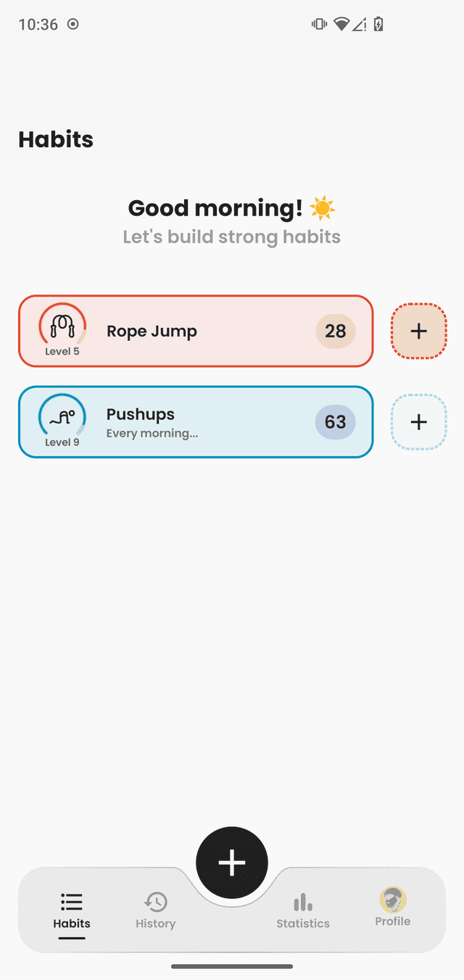Tap the 63 count badge on Pushups
Viewport: 464px width, 980px height.
tap(335, 422)
